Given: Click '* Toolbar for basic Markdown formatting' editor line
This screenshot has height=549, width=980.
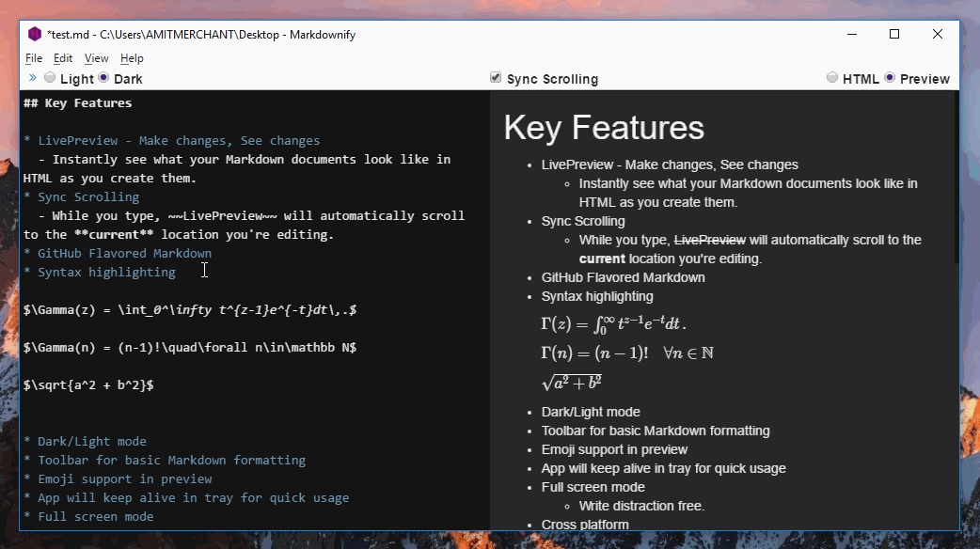Looking at the screenshot, I should click(165, 460).
